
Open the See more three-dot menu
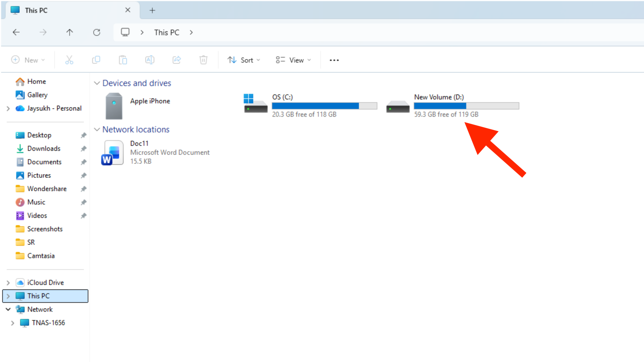click(x=334, y=60)
